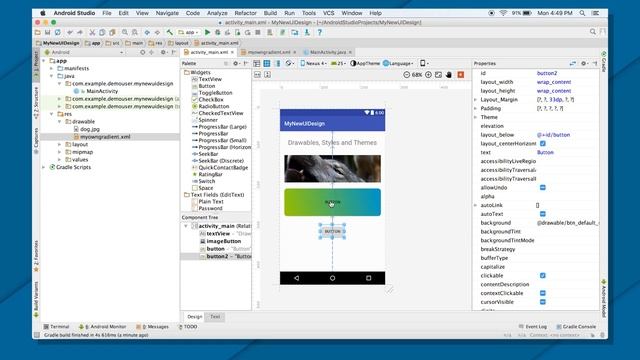Collapse the res folder
640x360 pixels.
coord(52,114)
